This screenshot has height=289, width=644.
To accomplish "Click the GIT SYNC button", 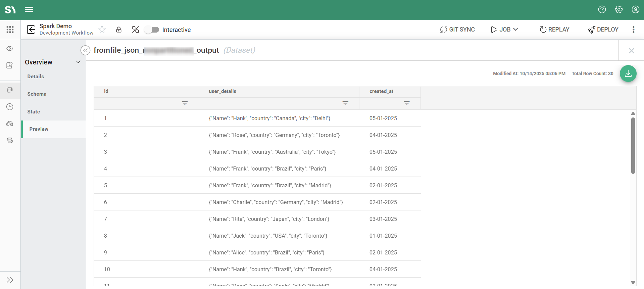I will 457,30.
